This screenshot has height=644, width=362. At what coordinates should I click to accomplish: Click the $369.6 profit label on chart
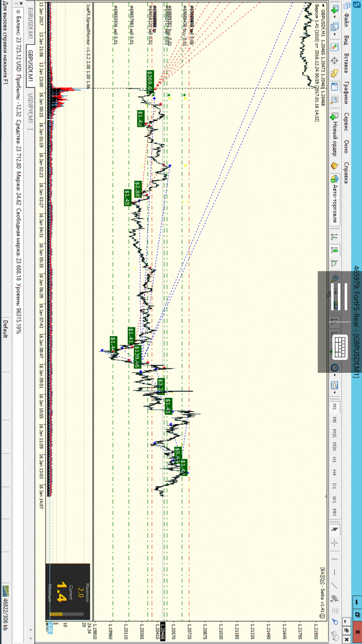(x=150, y=82)
